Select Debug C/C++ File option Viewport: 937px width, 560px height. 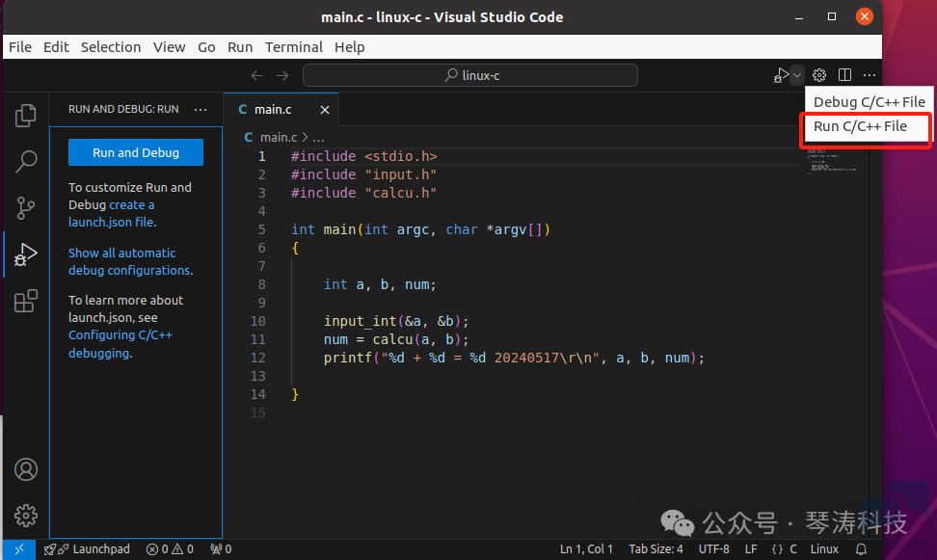[x=869, y=102]
